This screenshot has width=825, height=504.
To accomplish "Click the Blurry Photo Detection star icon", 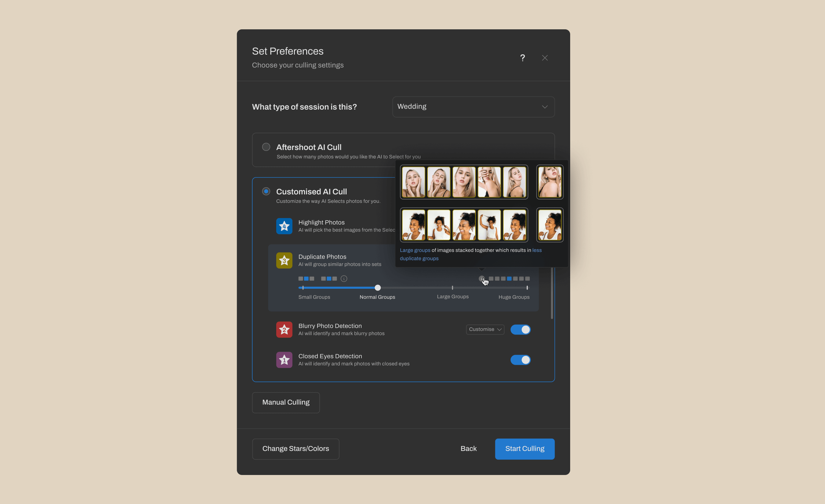I will (284, 329).
